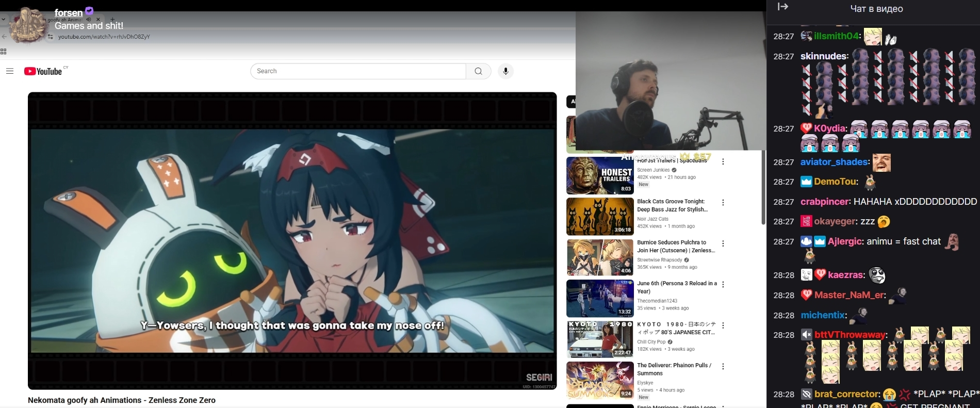Click the YouTube search input field
Image resolution: width=980 pixels, height=408 pixels.
click(x=358, y=71)
